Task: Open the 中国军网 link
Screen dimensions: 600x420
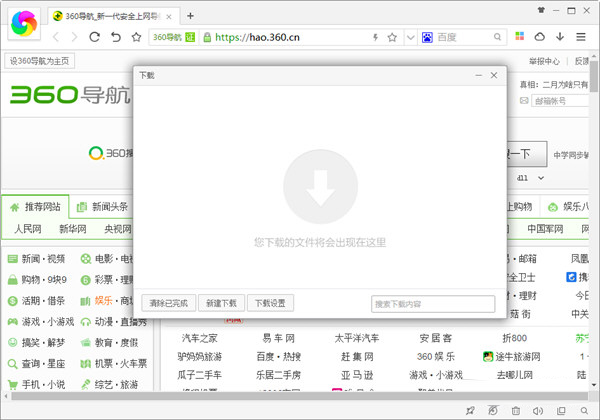Action: pyautogui.click(x=545, y=229)
